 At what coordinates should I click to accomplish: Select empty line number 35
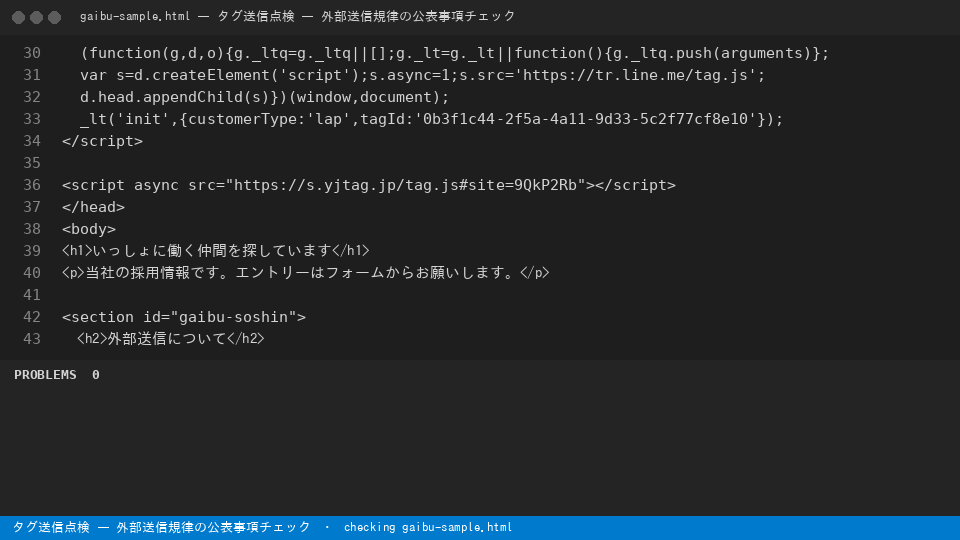click(32, 163)
